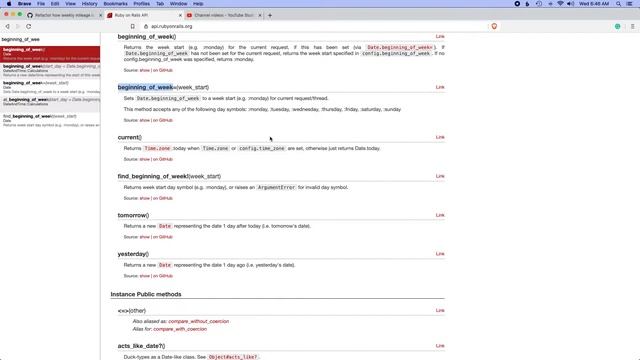Click the Link anchor for find_beginning_of_week!
The image size is (640, 360).
click(440, 176)
